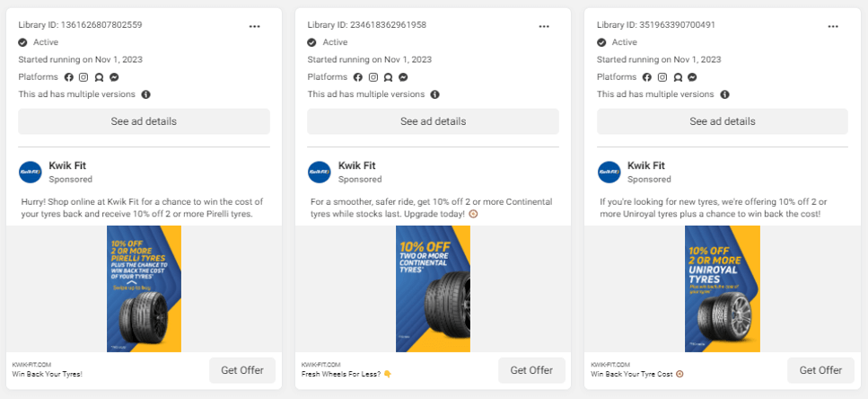Select text 'Library ID: 234618362961958'
This screenshot has width=868, height=399.
click(x=367, y=25)
